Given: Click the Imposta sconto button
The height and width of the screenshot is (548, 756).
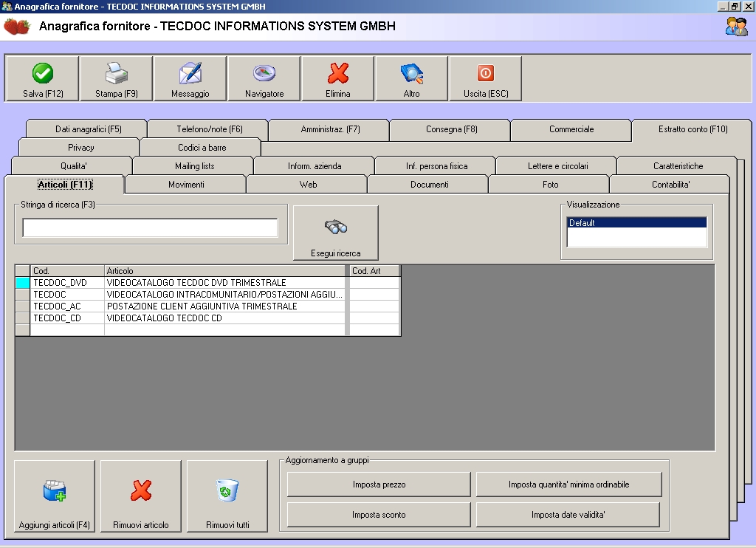Looking at the screenshot, I should [379, 515].
